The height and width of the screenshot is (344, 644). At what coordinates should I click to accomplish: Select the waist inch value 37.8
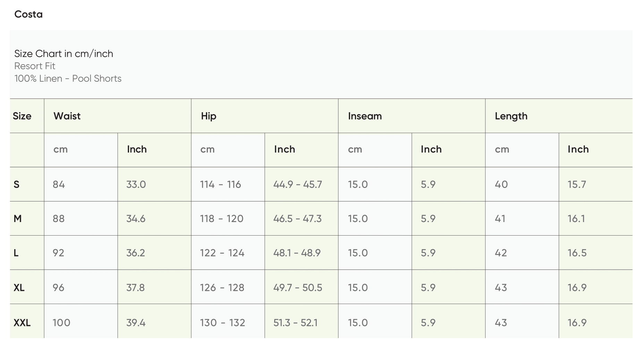[135, 288]
